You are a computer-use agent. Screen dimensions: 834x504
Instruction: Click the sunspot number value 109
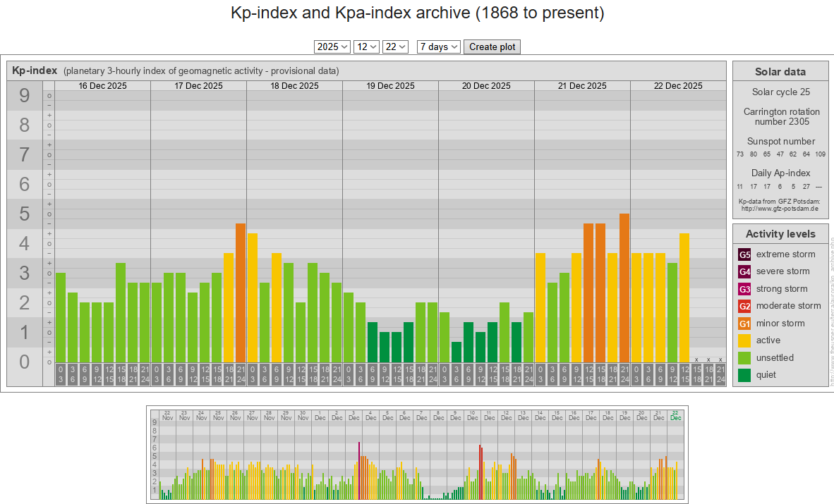(820, 154)
